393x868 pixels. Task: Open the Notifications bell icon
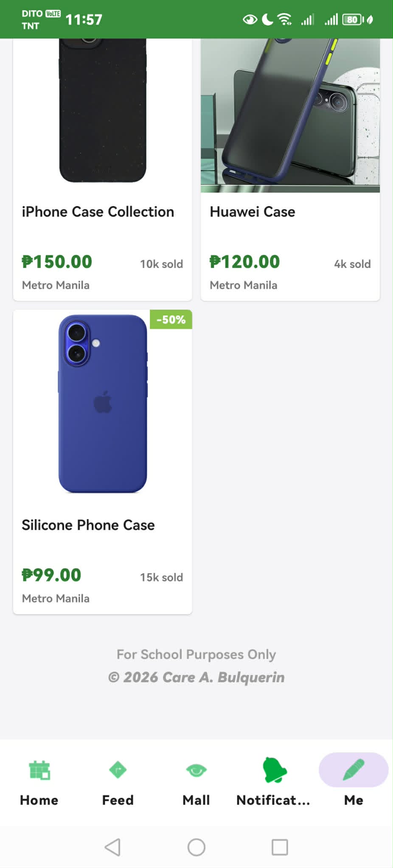pyautogui.click(x=275, y=770)
